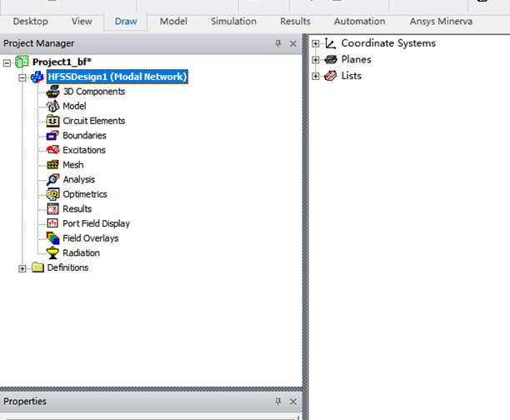Expand the Coordinate Systems node
The image size is (510, 420).
[x=315, y=43]
